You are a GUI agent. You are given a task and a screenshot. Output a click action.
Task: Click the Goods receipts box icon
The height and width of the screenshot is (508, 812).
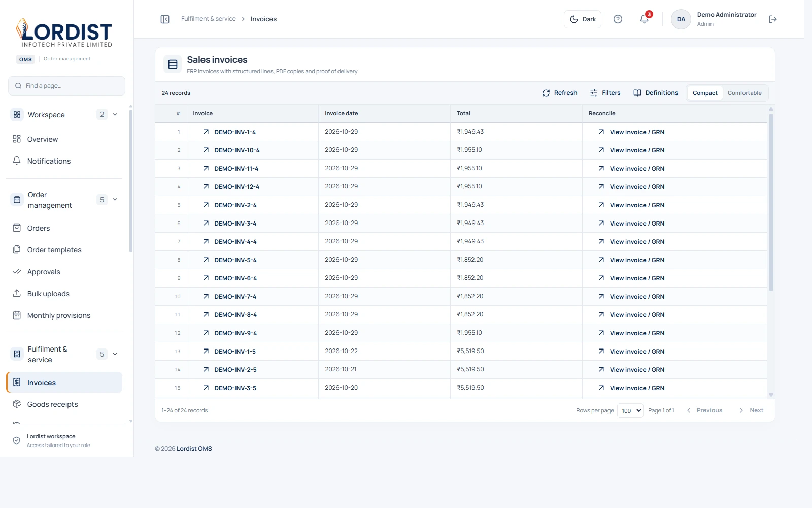click(17, 404)
